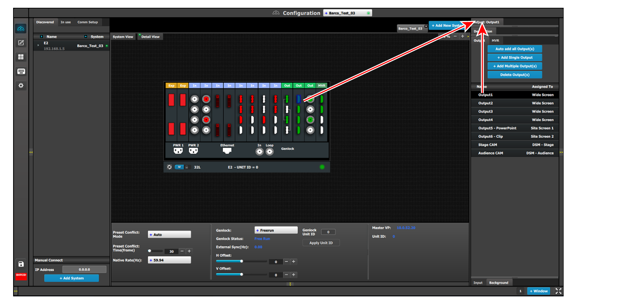Screen dimensions: 644x302
Task: Switch to the MVR tab in right panel
Action: (496, 41)
